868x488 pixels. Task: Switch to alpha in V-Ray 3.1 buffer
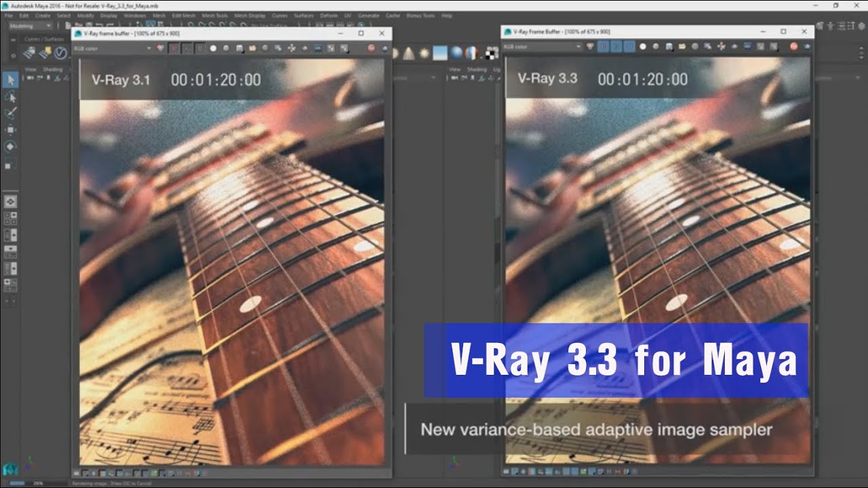[213, 48]
